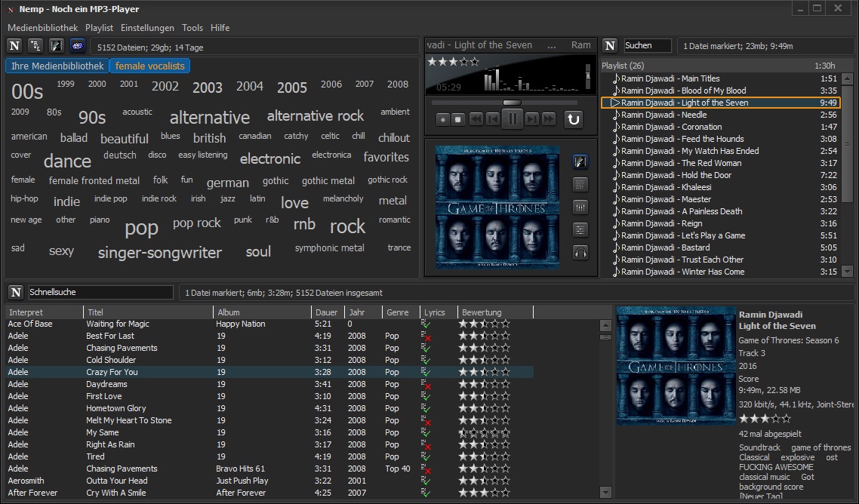Switch library browsing to cover flow view
Image resolution: width=859 pixels, height=504 pixels.
tap(57, 46)
